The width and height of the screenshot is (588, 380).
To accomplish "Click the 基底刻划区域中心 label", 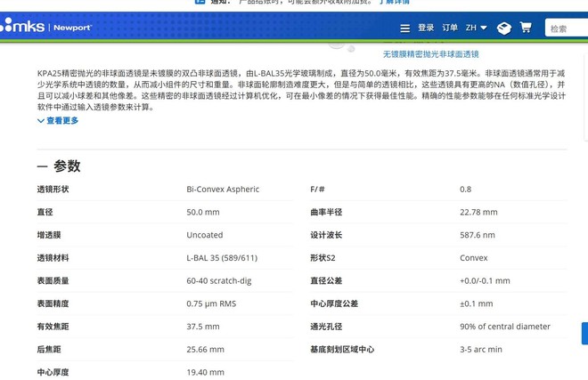I will [342, 349].
